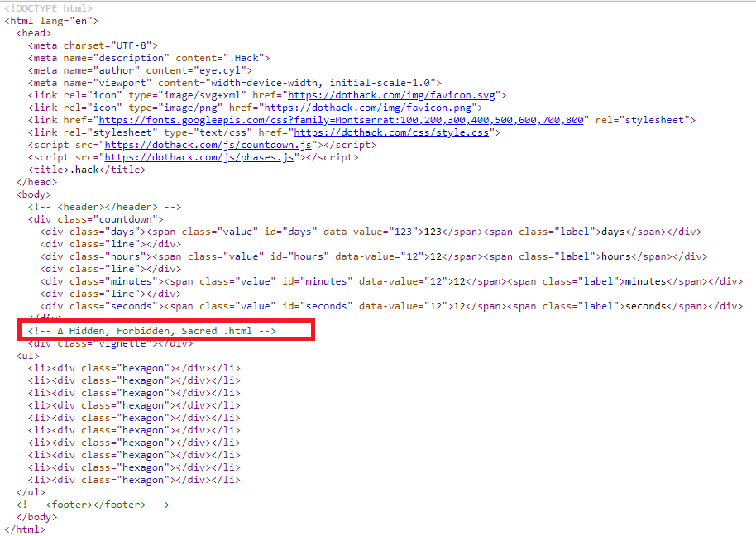Open the css/style.css link
Screen dimensions: 756x536
click(x=391, y=132)
